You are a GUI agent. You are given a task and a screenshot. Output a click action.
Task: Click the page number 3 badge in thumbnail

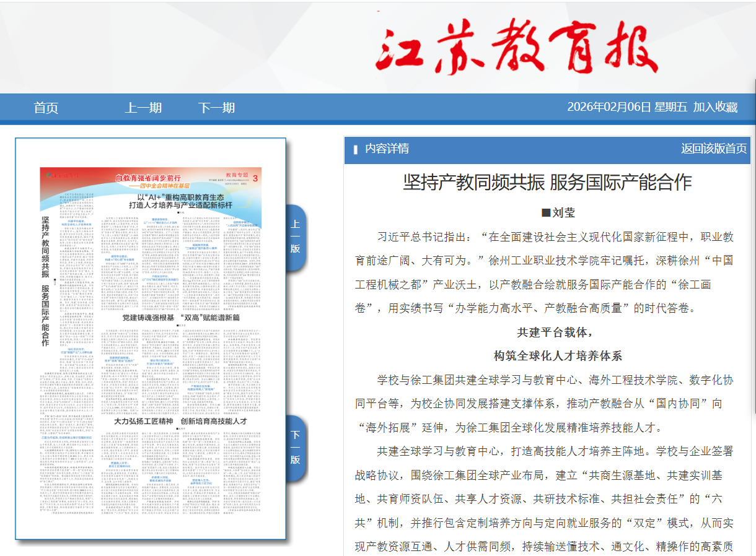(x=255, y=178)
